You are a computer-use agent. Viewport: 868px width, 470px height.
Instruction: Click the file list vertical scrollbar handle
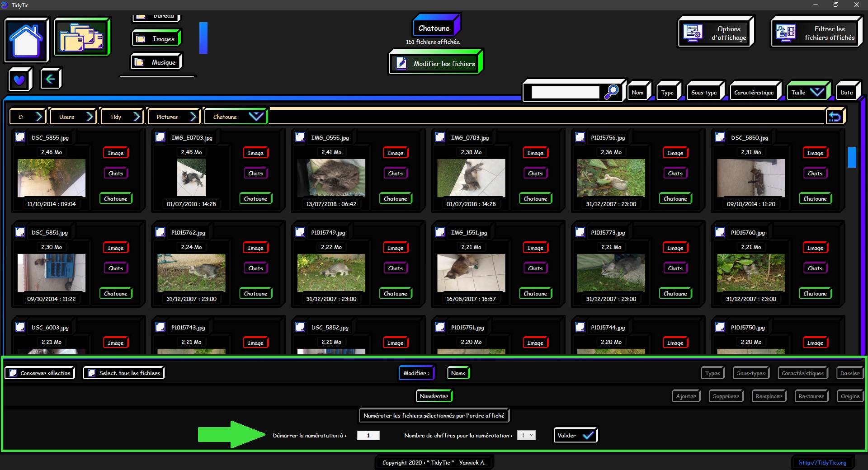point(852,157)
